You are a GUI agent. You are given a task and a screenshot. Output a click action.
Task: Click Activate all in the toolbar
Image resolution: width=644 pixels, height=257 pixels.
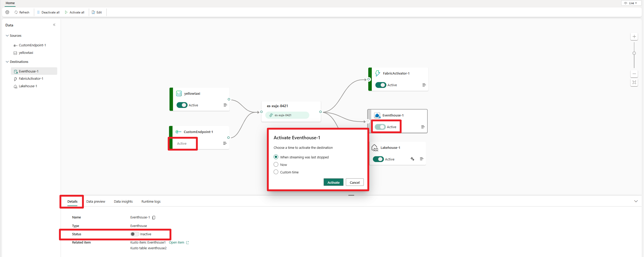75,12
